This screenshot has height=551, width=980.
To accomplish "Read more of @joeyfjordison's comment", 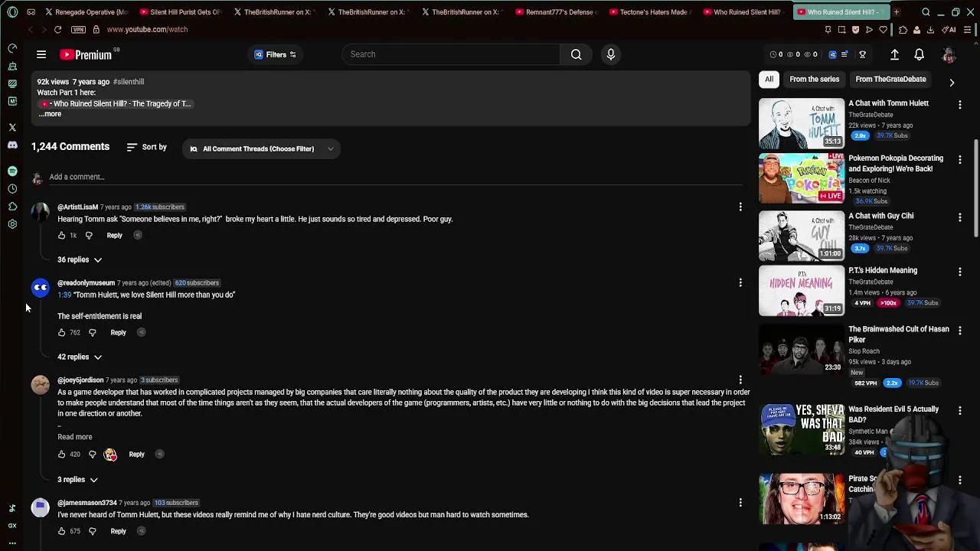I will [74, 437].
